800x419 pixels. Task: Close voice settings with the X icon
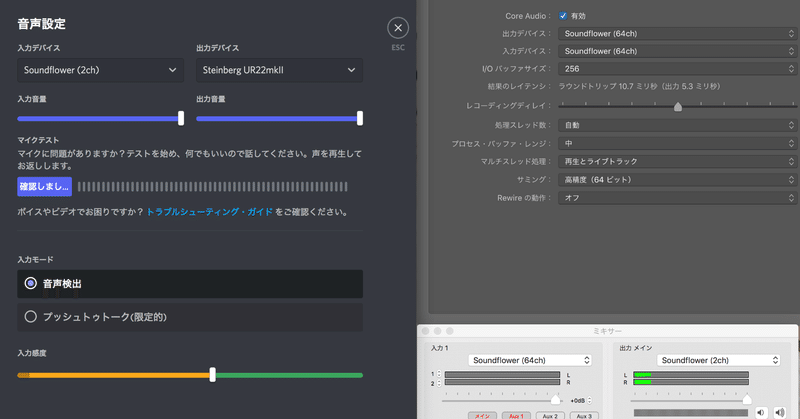(x=398, y=28)
